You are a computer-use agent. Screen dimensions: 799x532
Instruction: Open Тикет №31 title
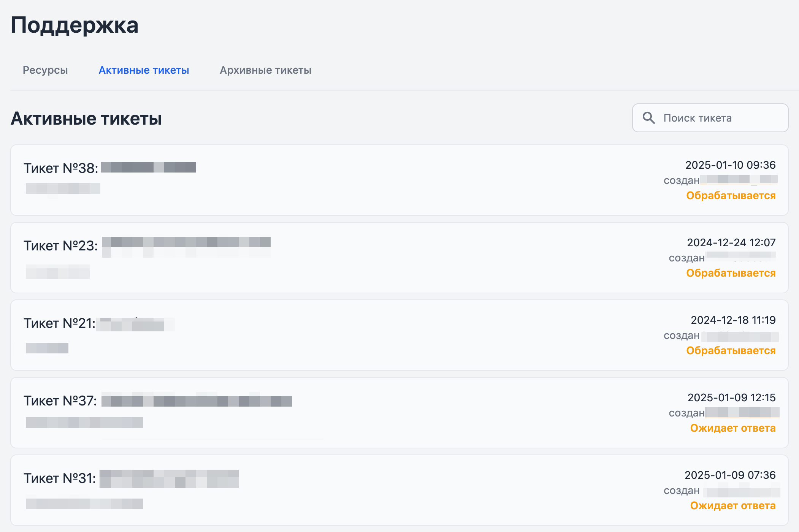60,478
